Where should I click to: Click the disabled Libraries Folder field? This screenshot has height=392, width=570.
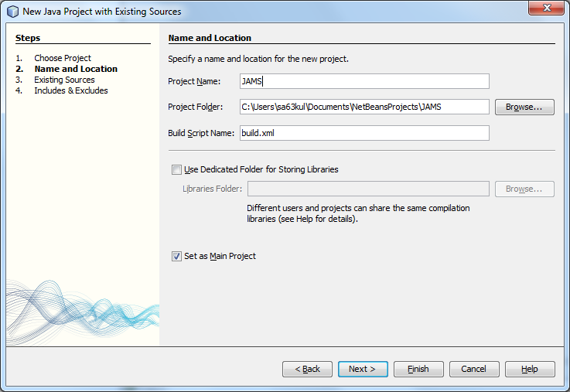point(367,189)
